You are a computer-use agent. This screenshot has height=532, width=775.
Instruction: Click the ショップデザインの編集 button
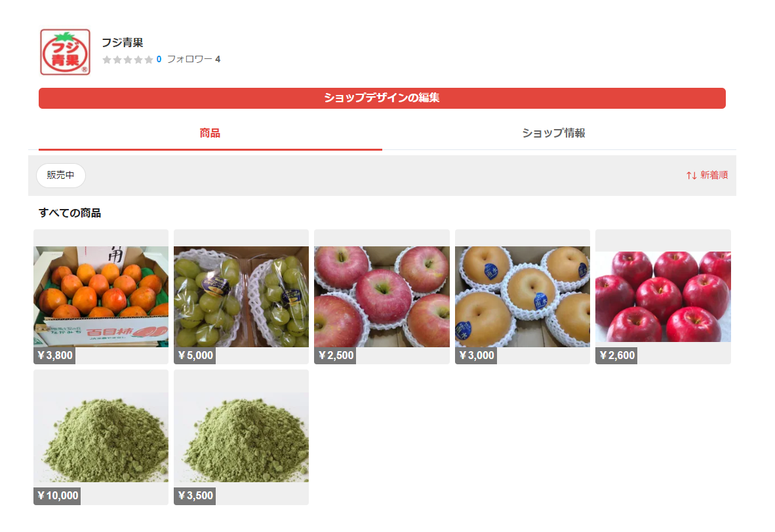(382, 98)
